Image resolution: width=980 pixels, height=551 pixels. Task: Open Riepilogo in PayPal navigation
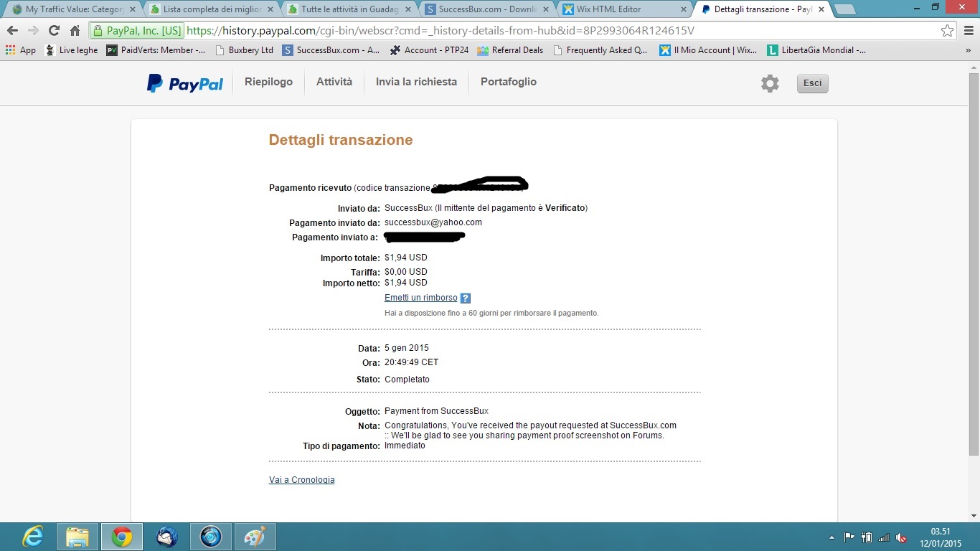coord(268,82)
